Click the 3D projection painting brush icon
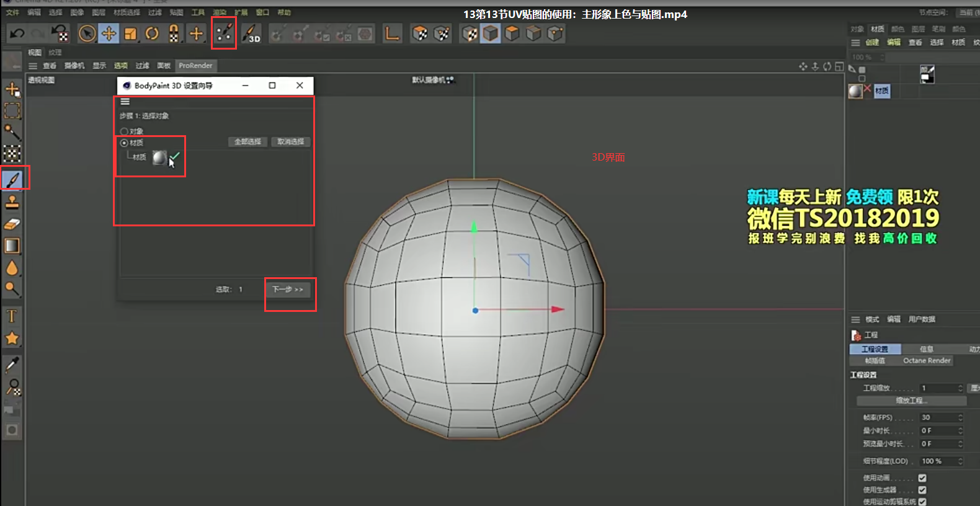This screenshot has height=506, width=980. coord(251,33)
